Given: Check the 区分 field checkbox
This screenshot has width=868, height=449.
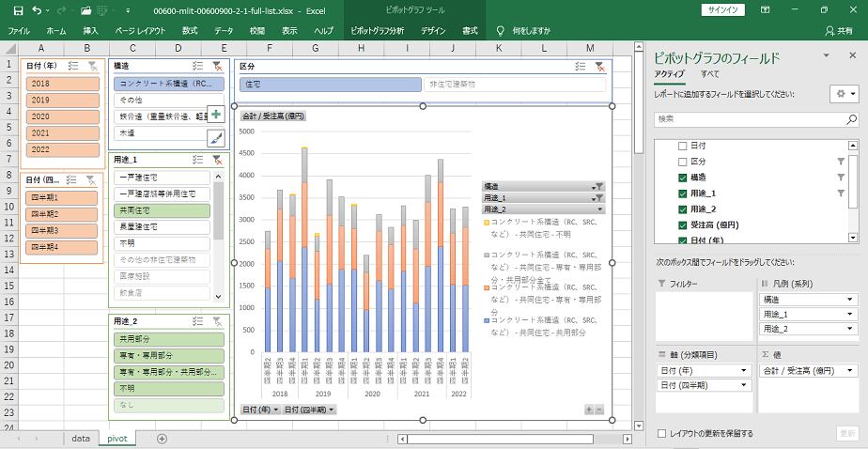Looking at the screenshot, I should click(x=683, y=162).
